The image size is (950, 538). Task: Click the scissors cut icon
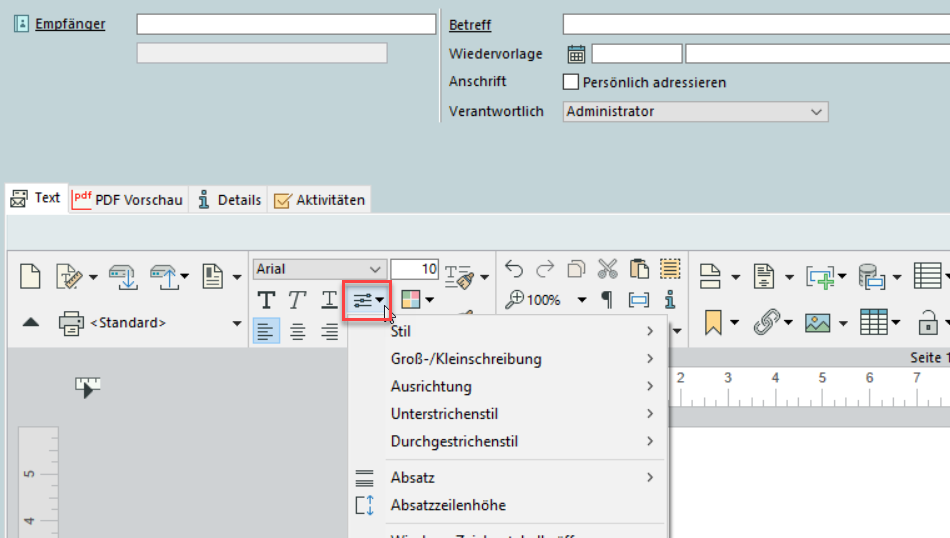pos(607,269)
